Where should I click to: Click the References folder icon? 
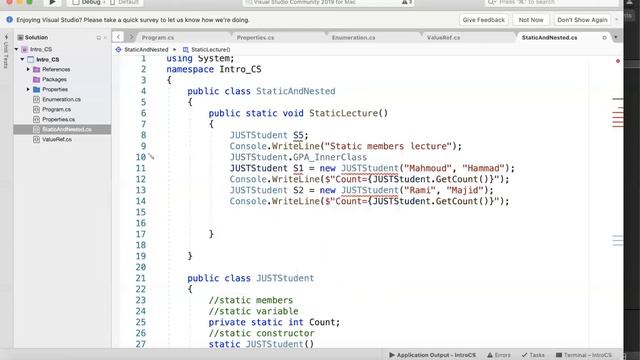pyautogui.click(x=36, y=69)
